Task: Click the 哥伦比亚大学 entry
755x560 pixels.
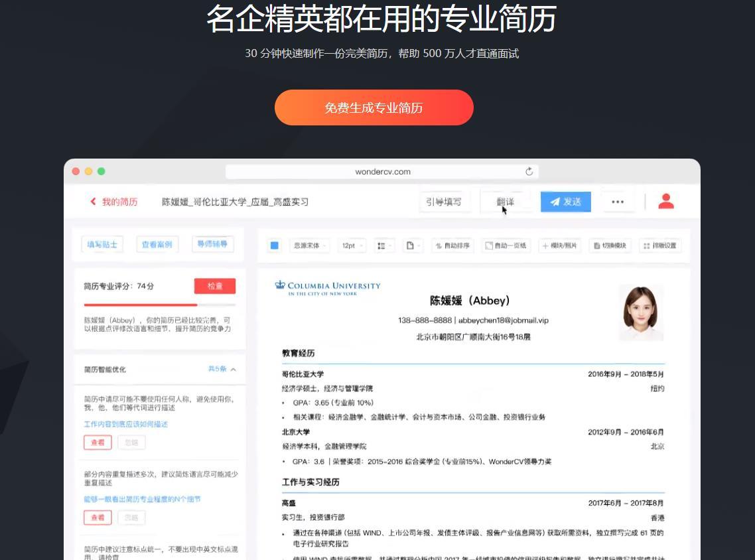Action: point(303,374)
